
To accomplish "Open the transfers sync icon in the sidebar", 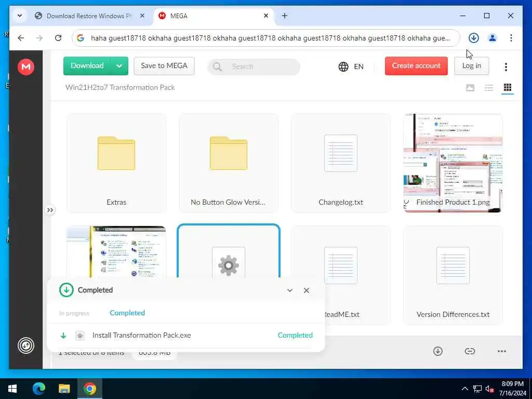I will point(26,345).
